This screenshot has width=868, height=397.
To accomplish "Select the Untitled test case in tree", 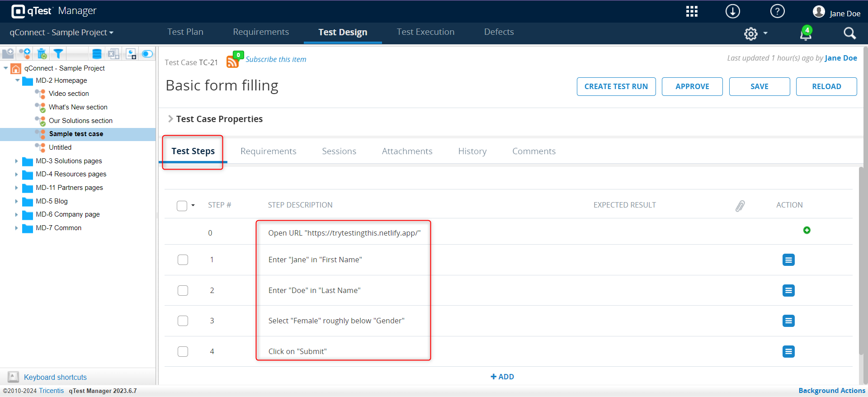I will click(60, 147).
